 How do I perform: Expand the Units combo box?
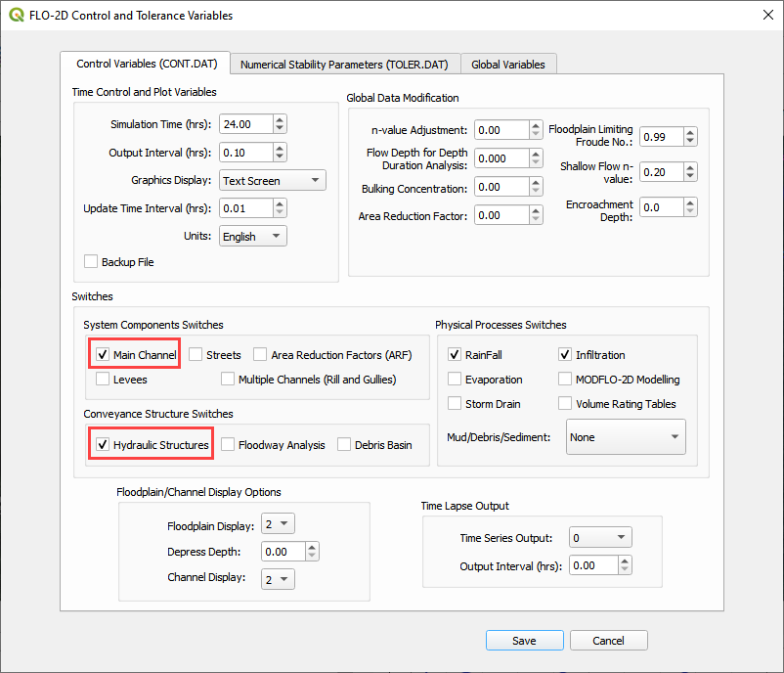pos(252,237)
